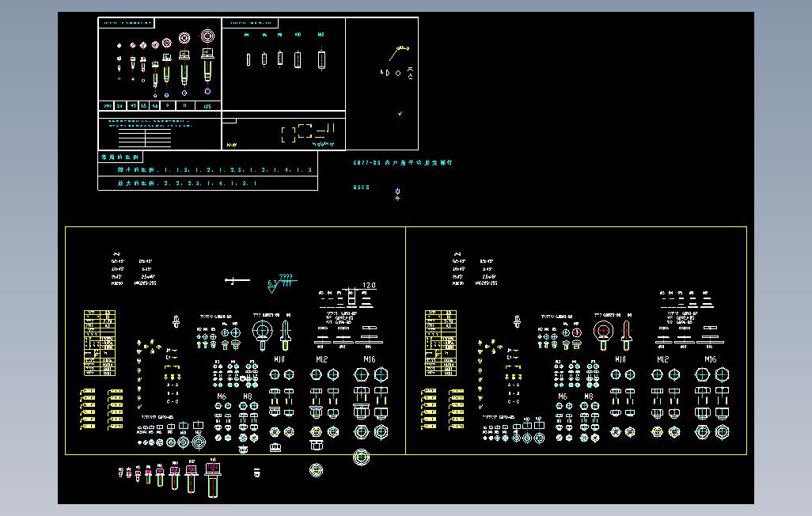Select the yellow angled leader line
This screenshot has height=516, width=812.
click(x=399, y=52)
